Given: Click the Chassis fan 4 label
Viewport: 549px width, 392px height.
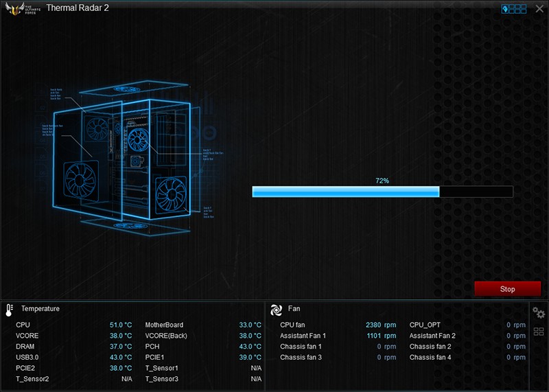Looking at the screenshot, I should click(x=430, y=357).
